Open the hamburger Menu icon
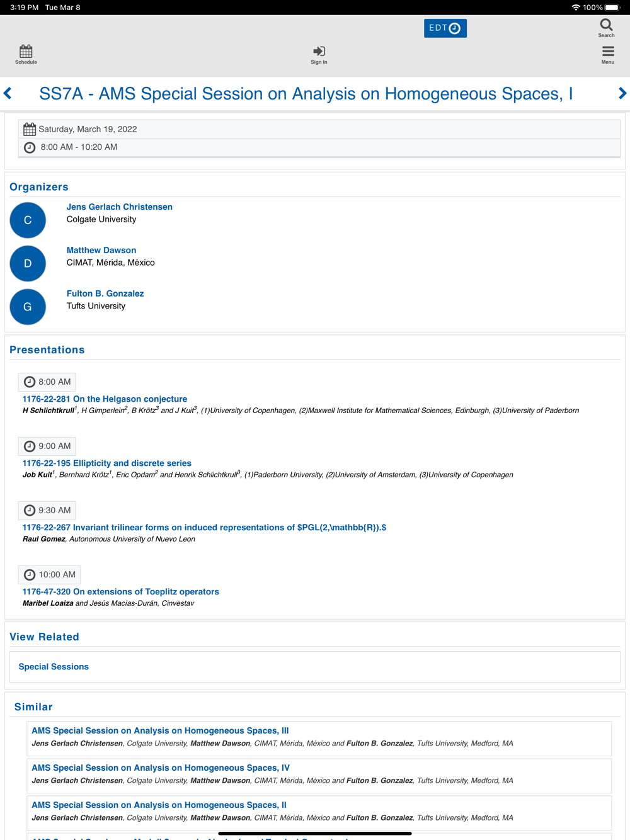Screen dimensions: 630x840 pos(607,55)
